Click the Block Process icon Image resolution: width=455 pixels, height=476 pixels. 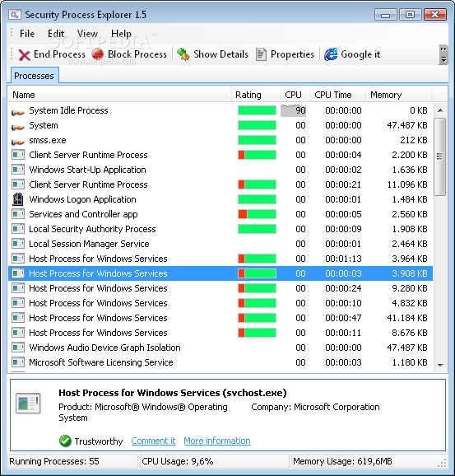[98, 54]
